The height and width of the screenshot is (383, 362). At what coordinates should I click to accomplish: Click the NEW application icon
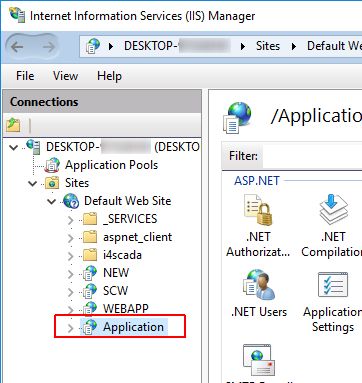90,273
